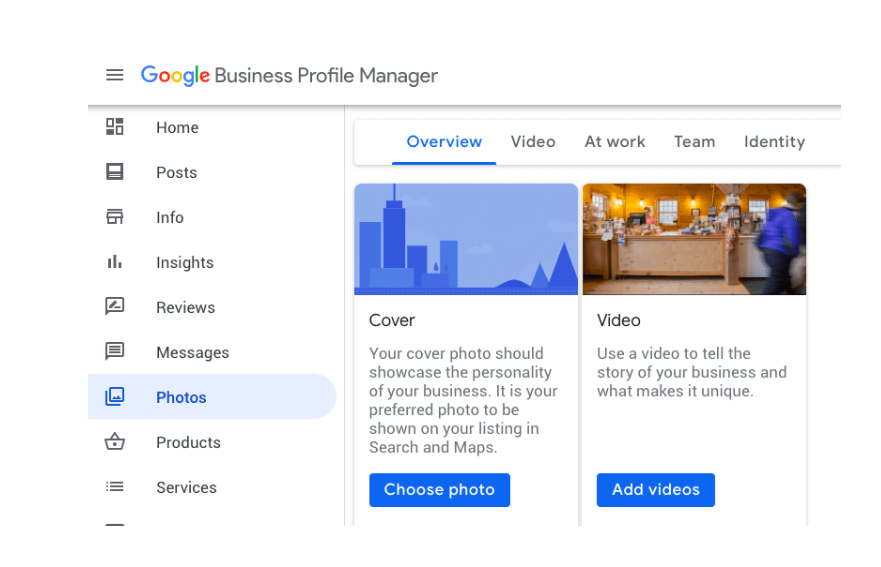881x567 pixels.
Task: Switch to the Team tab
Action: 694,142
